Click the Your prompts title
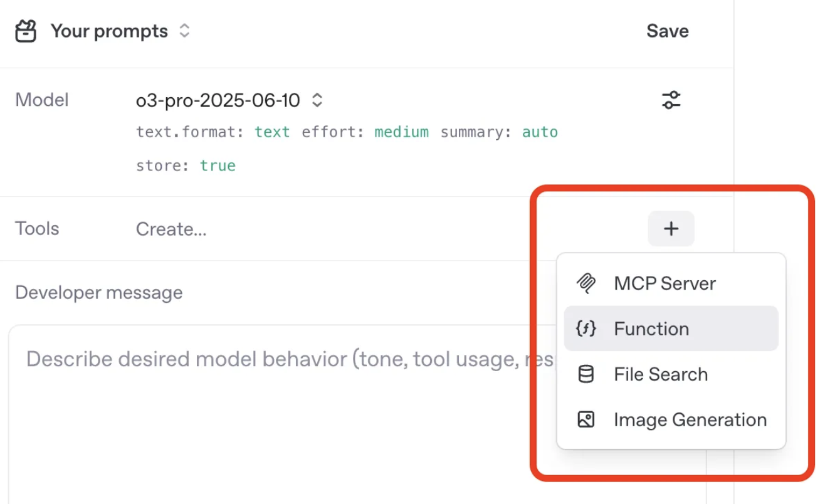Image resolution: width=830 pixels, height=504 pixels. pyautogui.click(x=109, y=31)
